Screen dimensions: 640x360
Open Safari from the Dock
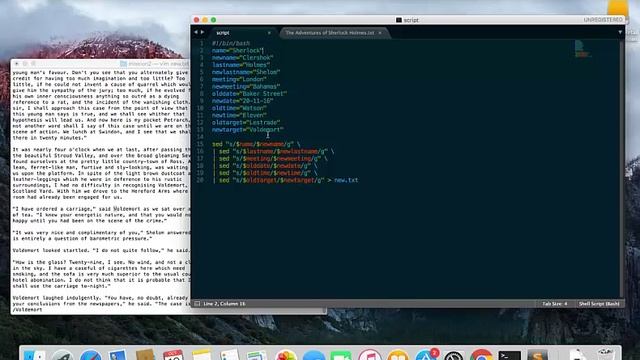pos(91,355)
